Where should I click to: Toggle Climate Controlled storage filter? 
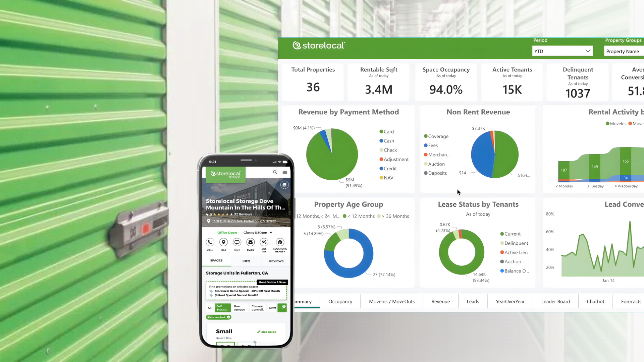point(257,308)
